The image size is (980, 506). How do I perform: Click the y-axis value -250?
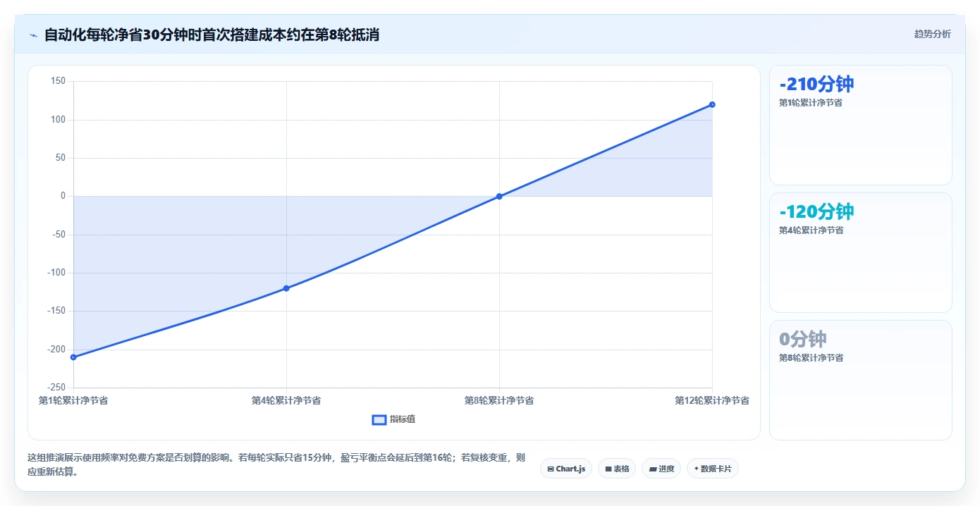[57, 388]
